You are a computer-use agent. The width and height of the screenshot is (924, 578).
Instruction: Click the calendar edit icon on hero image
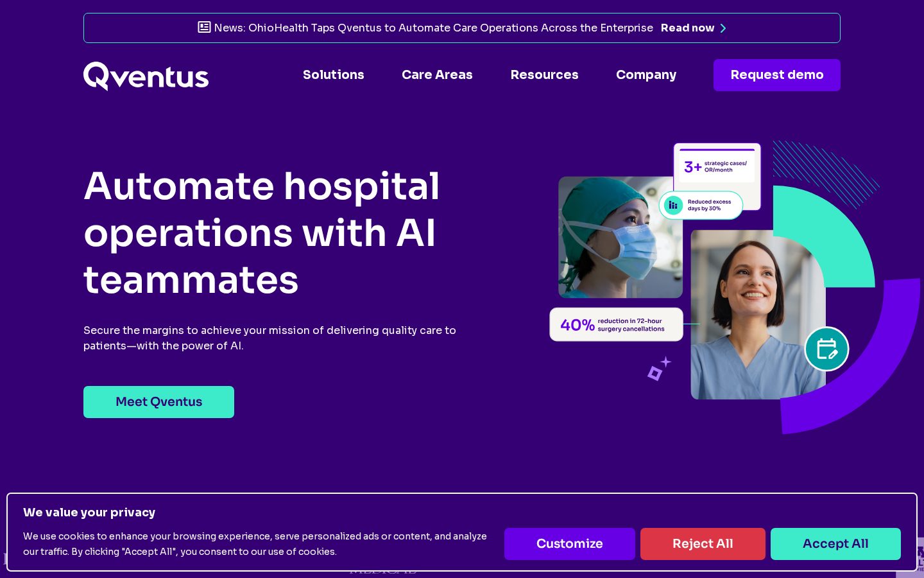[x=826, y=349]
